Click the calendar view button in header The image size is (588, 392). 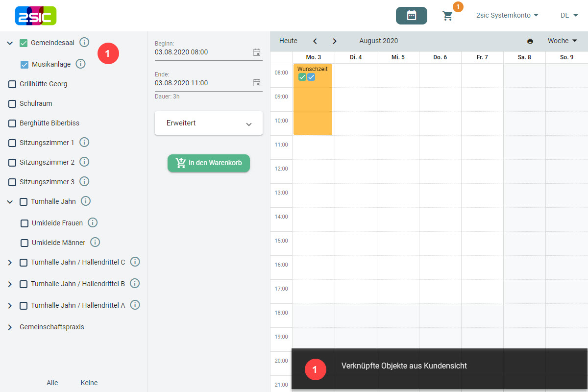(x=411, y=16)
